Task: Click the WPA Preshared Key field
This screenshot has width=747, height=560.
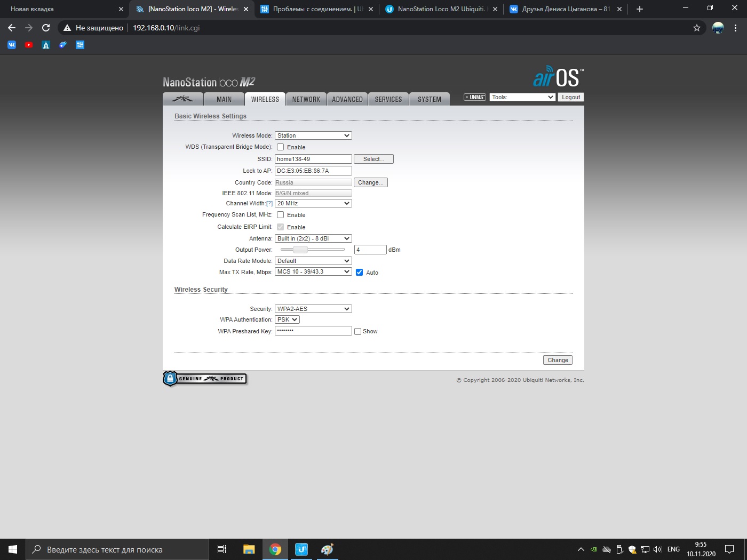Action: (x=313, y=331)
